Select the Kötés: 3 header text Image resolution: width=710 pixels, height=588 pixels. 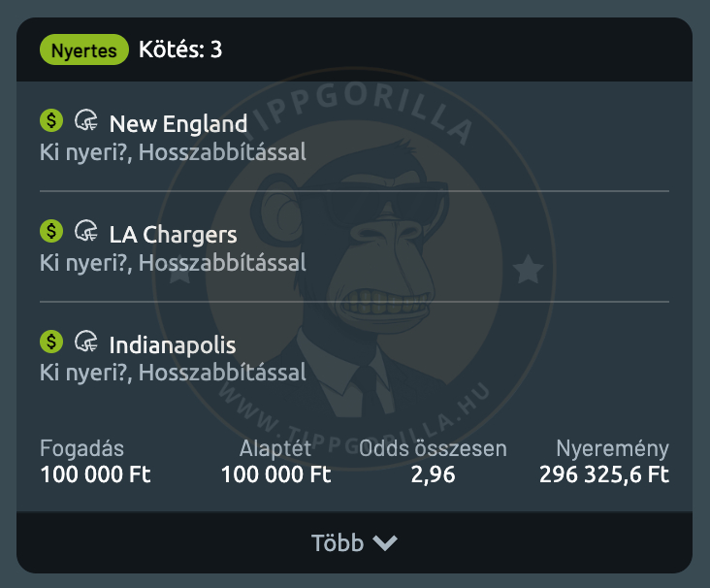click(180, 49)
